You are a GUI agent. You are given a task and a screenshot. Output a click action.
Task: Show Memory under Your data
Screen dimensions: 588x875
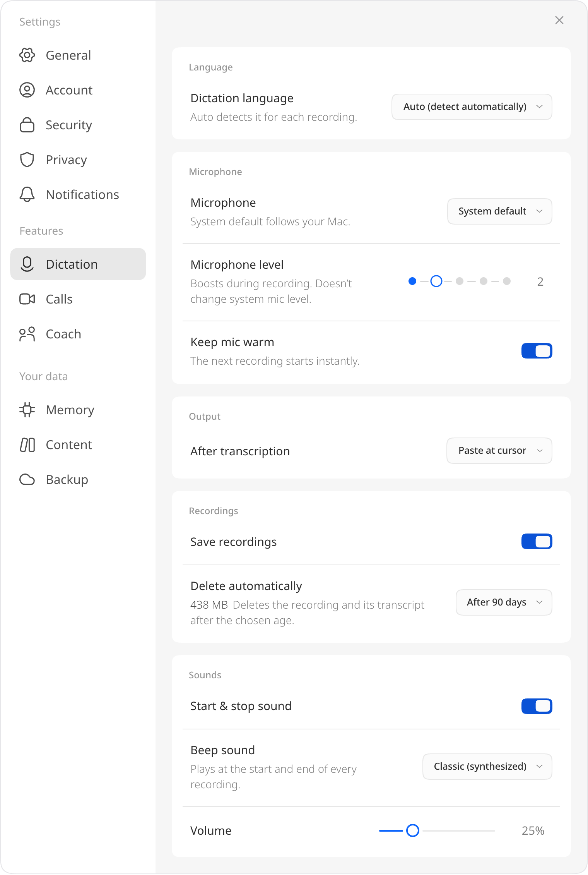78,410
